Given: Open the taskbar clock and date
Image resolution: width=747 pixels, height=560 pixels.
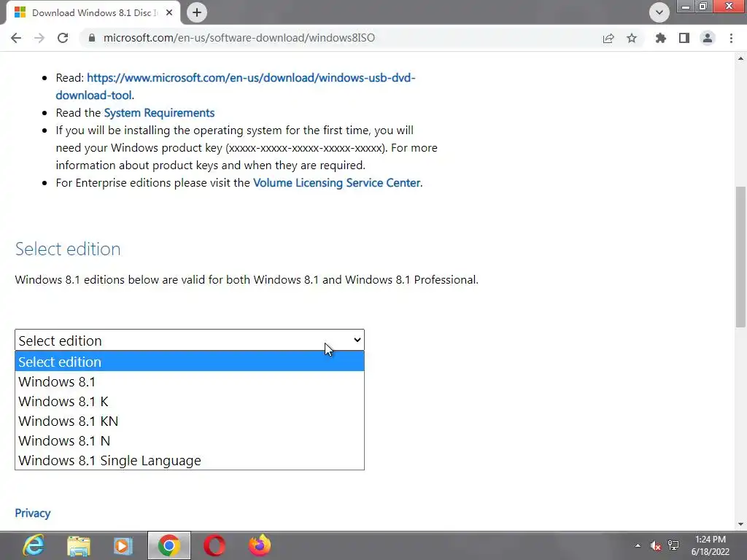Looking at the screenshot, I should pos(711,545).
